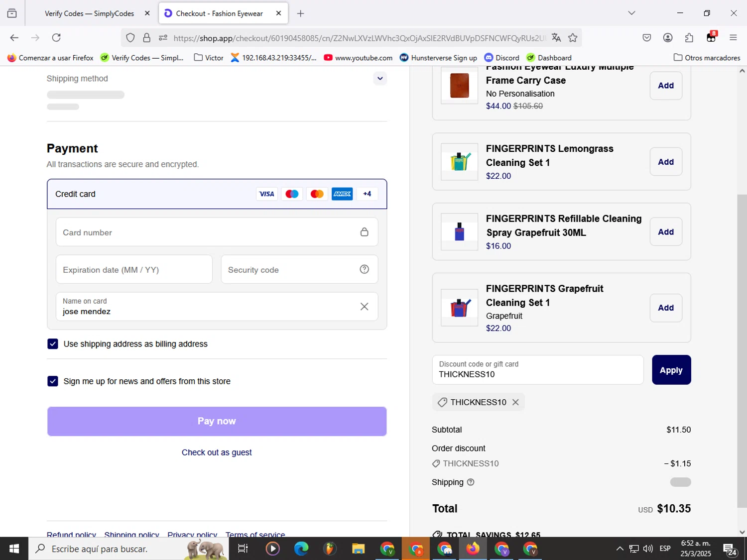The width and height of the screenshot is (747, 560).
Task: Expand the Shipping method section chevron
Action: (380, 78)
